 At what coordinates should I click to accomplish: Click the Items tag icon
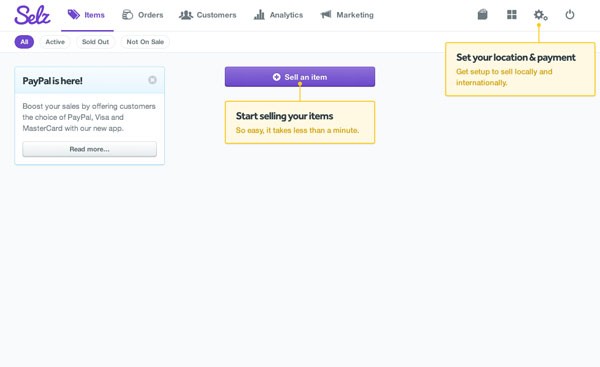tap(73, 15)
